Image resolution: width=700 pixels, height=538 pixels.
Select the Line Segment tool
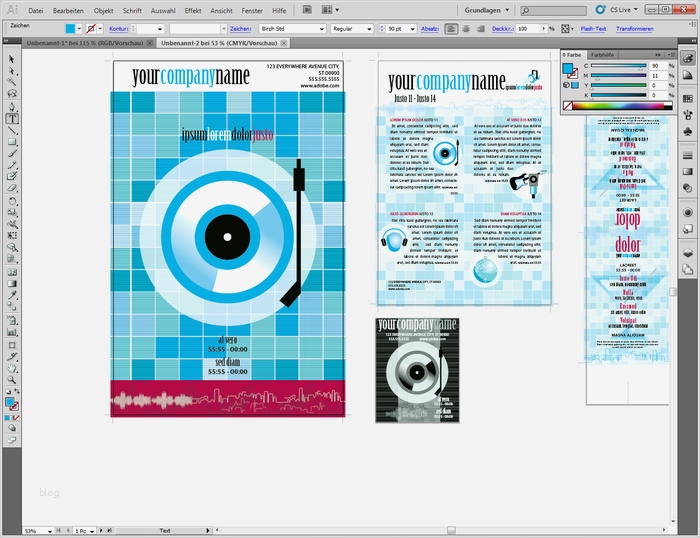(x=12, y=130)
